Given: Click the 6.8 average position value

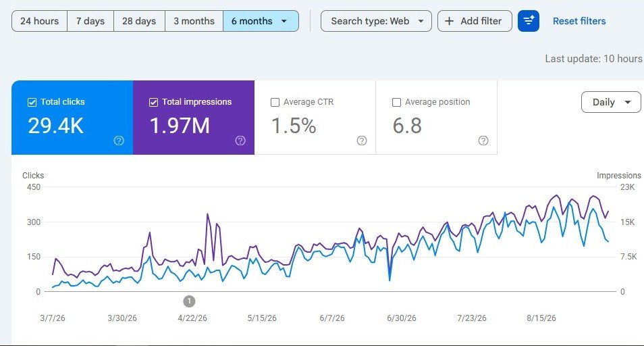Looking at the screenshot, I should click(x=407, y=126).
